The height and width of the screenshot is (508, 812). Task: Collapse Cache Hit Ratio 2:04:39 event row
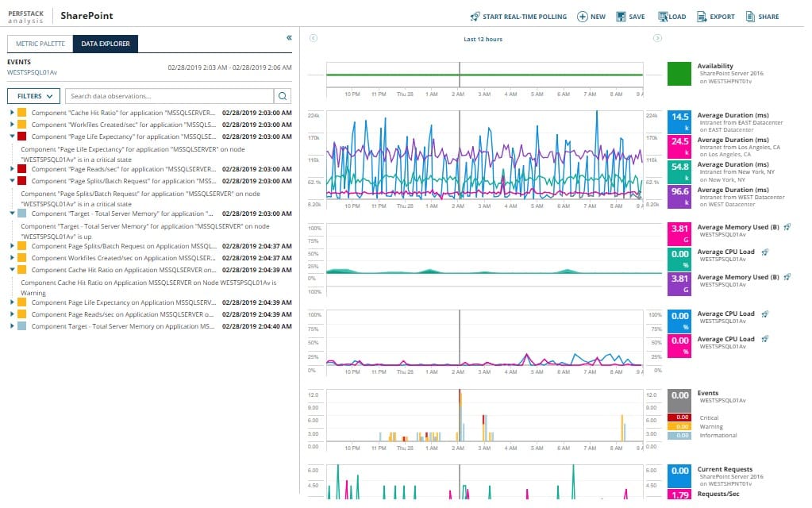coord(11,270)
